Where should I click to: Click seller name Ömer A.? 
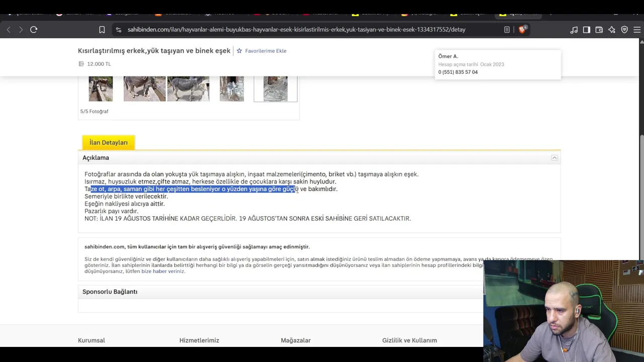coord(448,56)
